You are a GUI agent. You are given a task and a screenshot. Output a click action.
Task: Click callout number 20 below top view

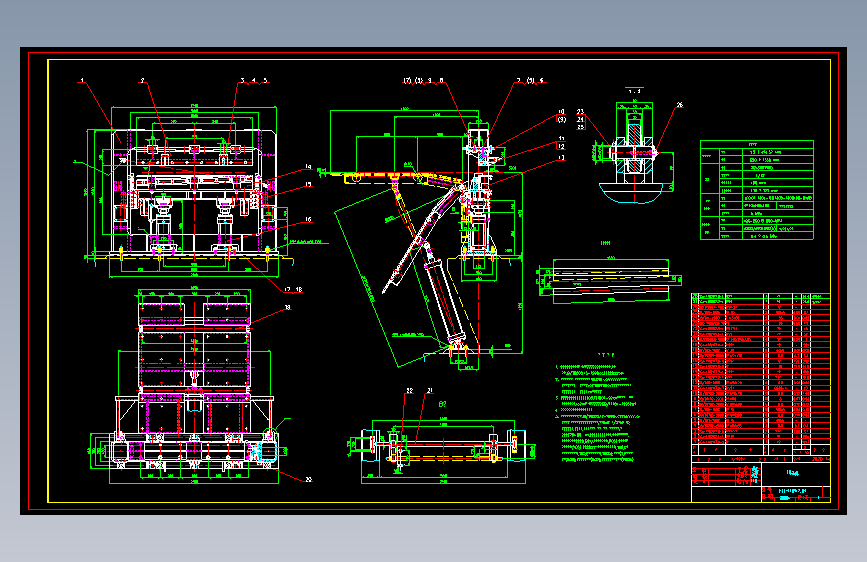point(309,480)
